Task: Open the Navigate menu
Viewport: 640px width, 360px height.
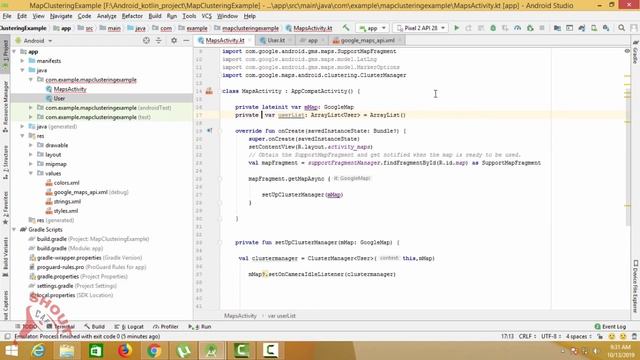Action: [x=61, y=16]
